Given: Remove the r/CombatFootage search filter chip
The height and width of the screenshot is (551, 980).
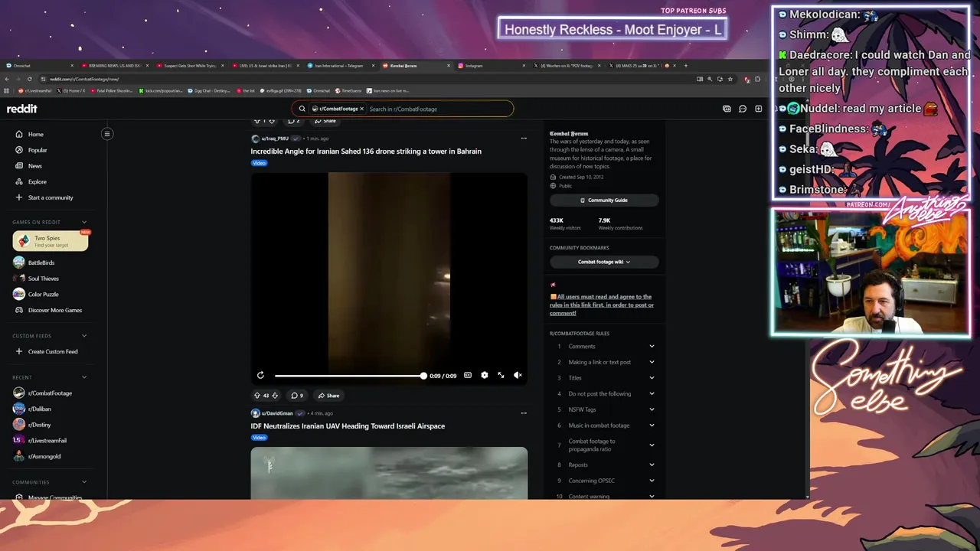Looking at the screenshot, I should (x=361, y=109).
